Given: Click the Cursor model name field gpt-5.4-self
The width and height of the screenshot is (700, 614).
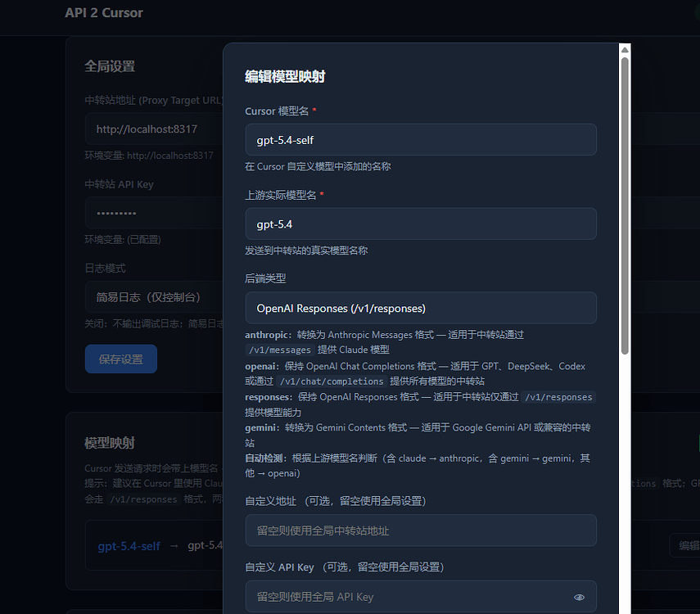Looking at the screenshot, I should pyautogui.click(x=421, y=140).
